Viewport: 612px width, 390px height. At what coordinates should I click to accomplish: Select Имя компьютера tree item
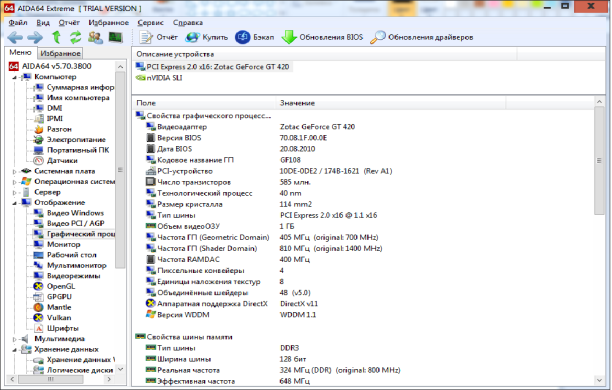(x=78, y=98)
